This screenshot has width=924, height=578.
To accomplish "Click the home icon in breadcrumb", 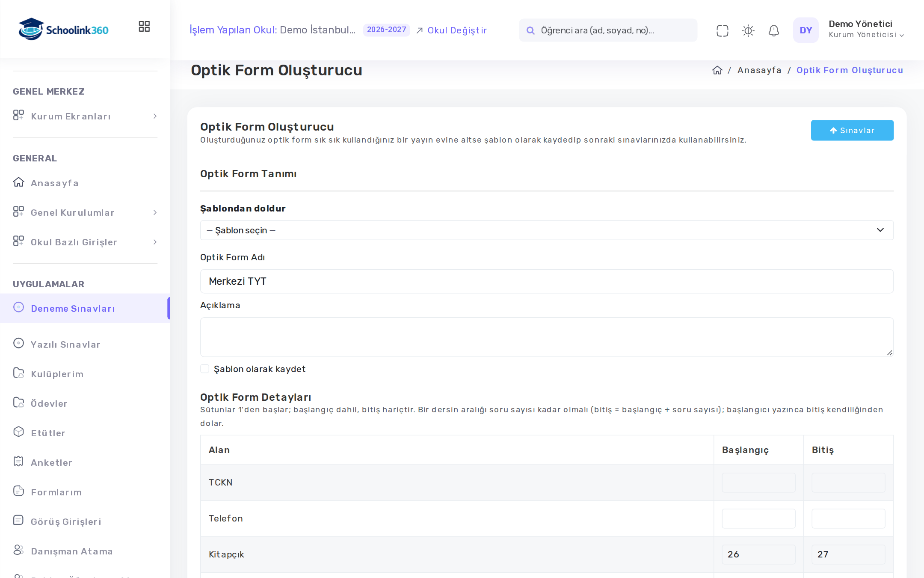I will pyautogui.click(x=717, y=70).
